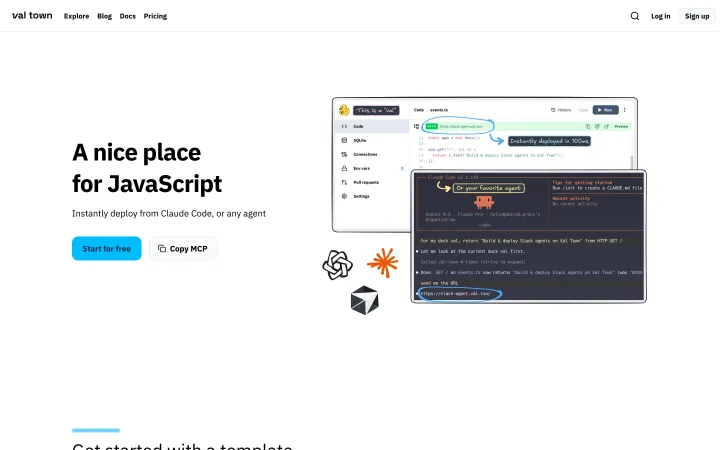Click the "Or your favorite agent" label
The width and height of the screenshot is (720, 450).
489,188
